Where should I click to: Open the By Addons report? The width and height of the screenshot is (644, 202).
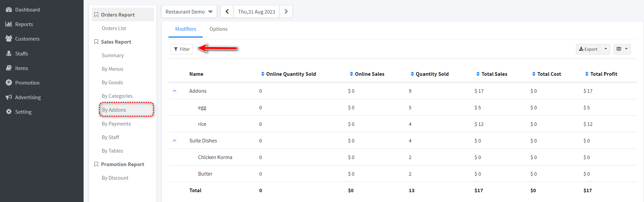[126, 110]
